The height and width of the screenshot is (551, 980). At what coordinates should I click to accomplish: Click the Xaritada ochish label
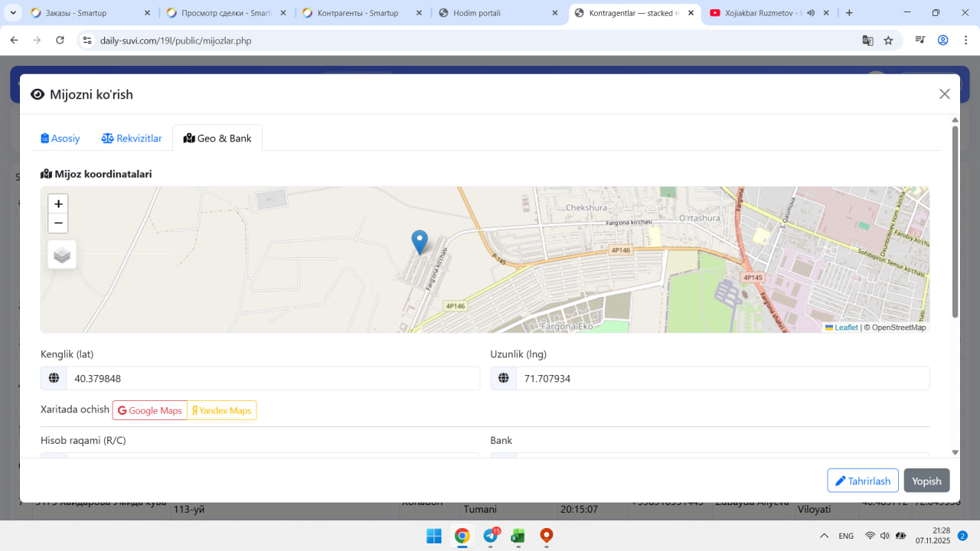(x=75, y=409)
